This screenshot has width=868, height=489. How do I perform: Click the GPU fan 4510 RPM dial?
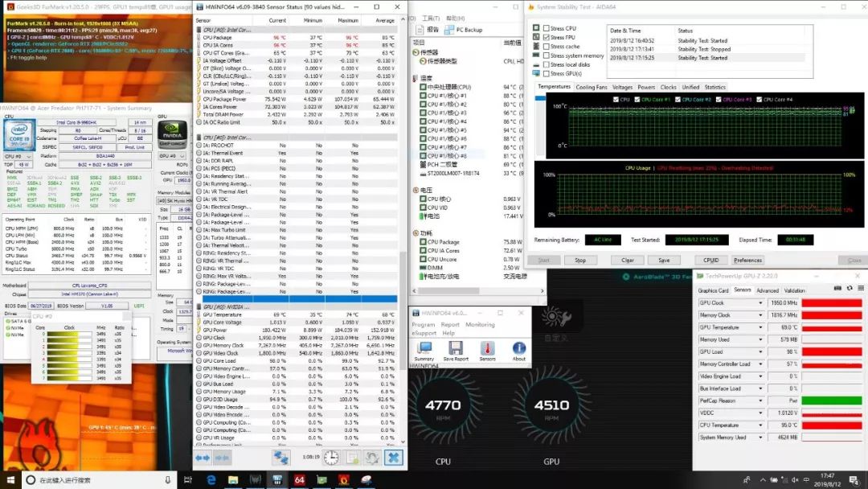click(x=551, y=405)
